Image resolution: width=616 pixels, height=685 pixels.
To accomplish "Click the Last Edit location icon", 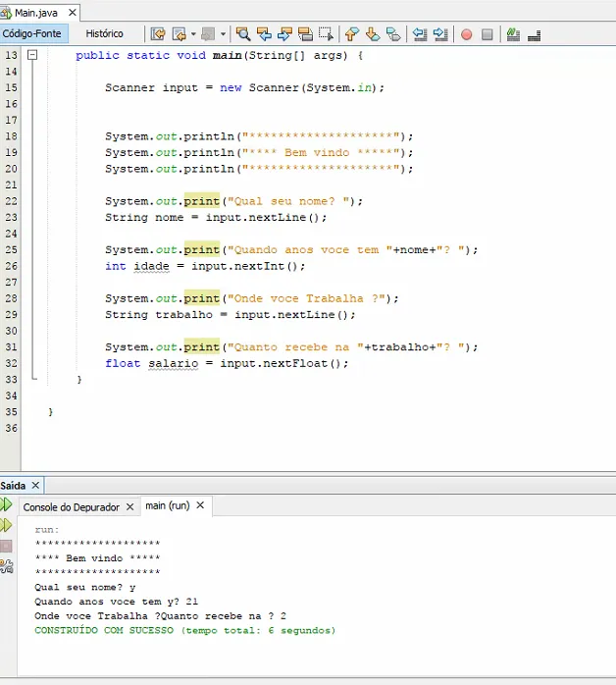I will click(x=157, y=34).
